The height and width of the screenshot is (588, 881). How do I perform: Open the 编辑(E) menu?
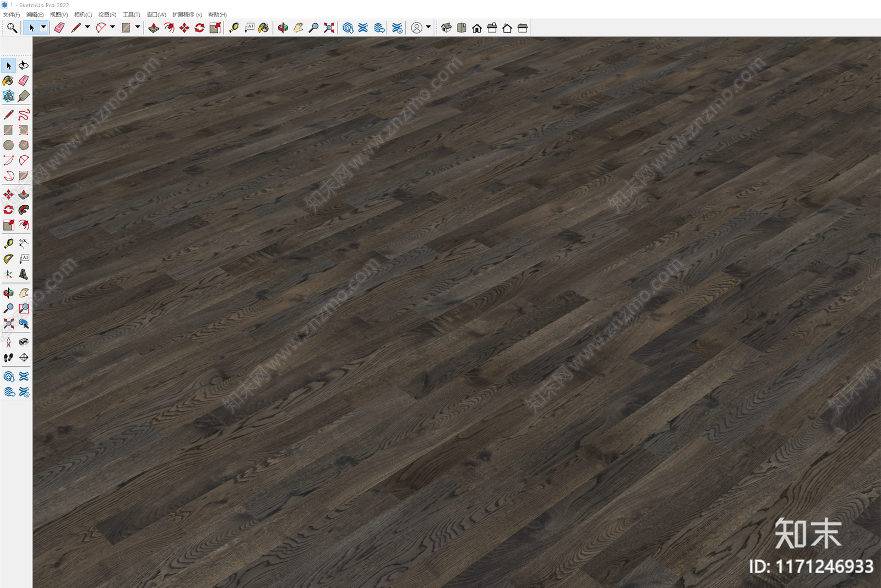pos(35,14)
